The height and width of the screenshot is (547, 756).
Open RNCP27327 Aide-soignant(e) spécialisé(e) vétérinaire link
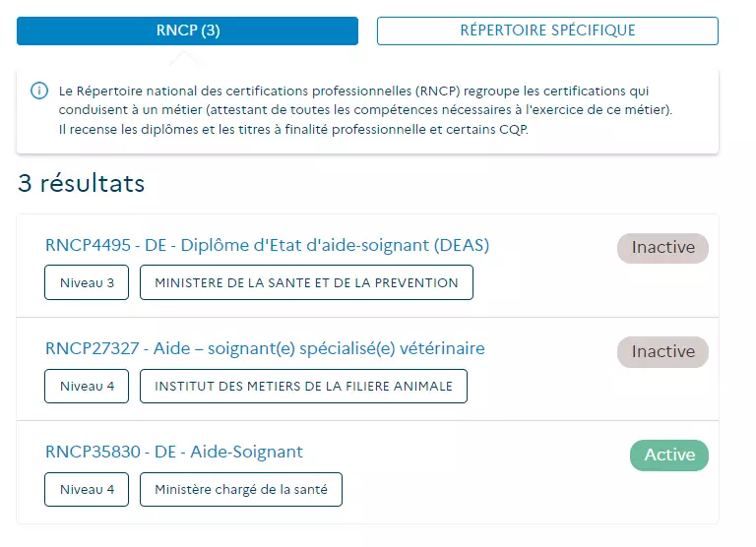265,348
